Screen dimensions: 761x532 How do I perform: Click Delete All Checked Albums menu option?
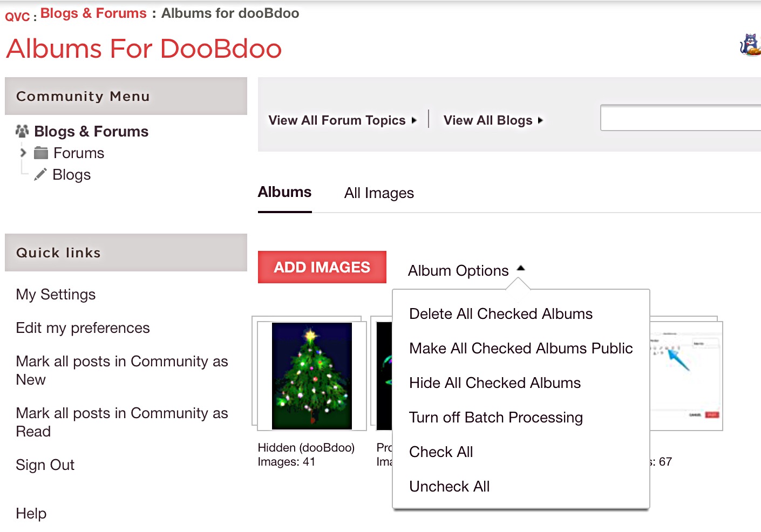501,313
